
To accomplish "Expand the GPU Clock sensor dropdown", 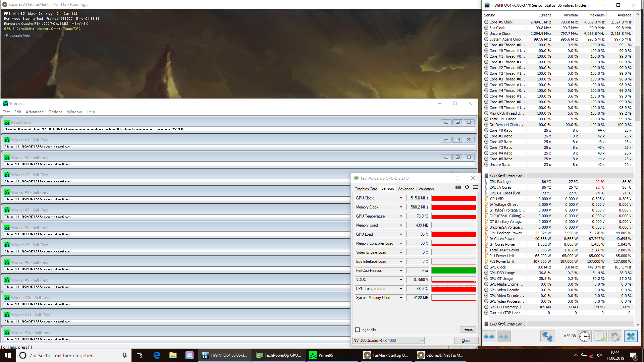I will point(401,198).
